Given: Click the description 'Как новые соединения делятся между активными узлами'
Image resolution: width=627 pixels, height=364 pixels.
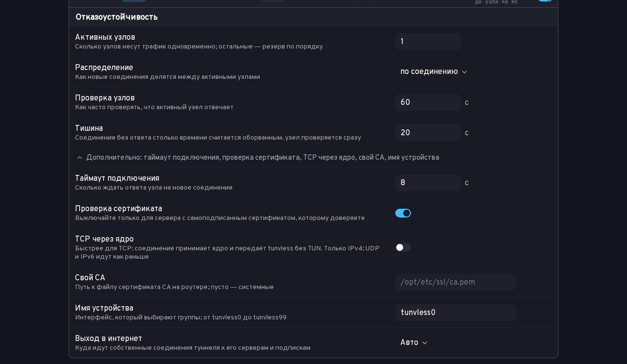Looking at the screenshot, I should click(x=168, y=77).
